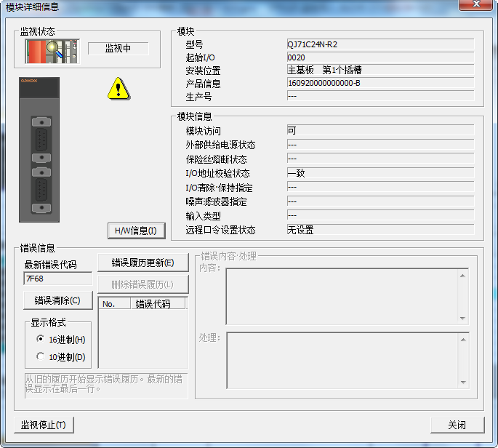Stop monitoring with 监视停止(T) button
Viewport: 498px width, 448px height.
[x=44, y=425]
